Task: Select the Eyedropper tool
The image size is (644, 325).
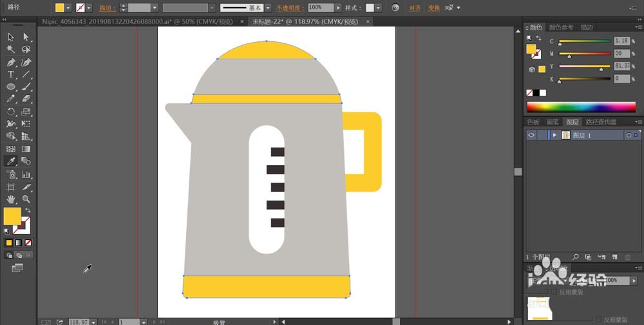Action: point(11,161)
